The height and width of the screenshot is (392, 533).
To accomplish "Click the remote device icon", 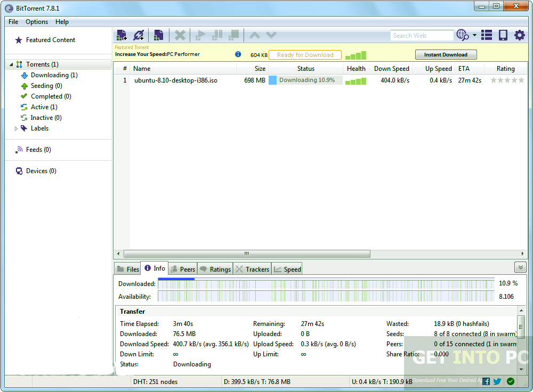I will point(503,35).
